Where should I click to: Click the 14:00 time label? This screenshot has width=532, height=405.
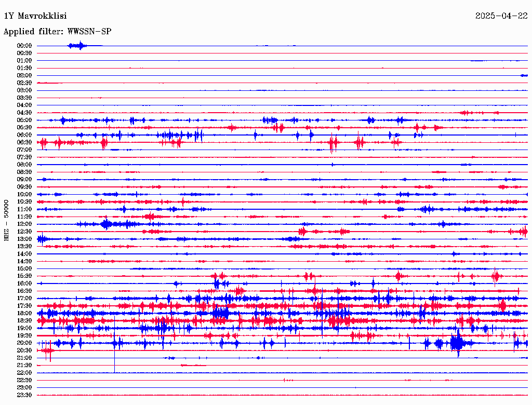pos(24,254)
